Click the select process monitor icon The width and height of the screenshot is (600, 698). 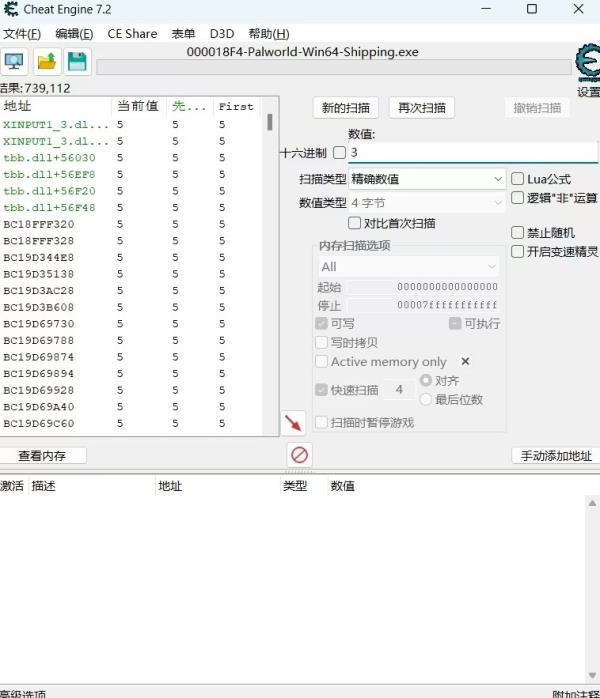(x=15, y=62)
